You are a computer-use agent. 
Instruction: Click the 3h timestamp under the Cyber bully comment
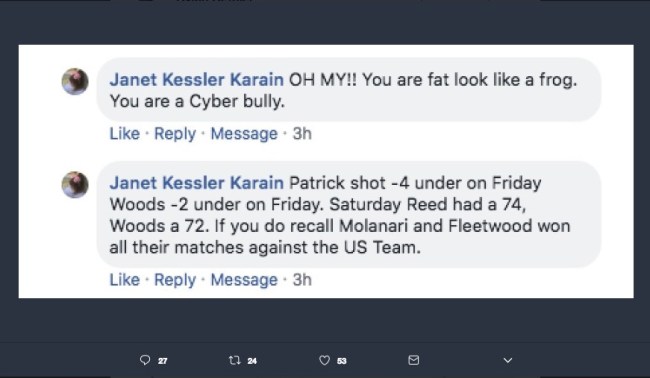(302, 133)
